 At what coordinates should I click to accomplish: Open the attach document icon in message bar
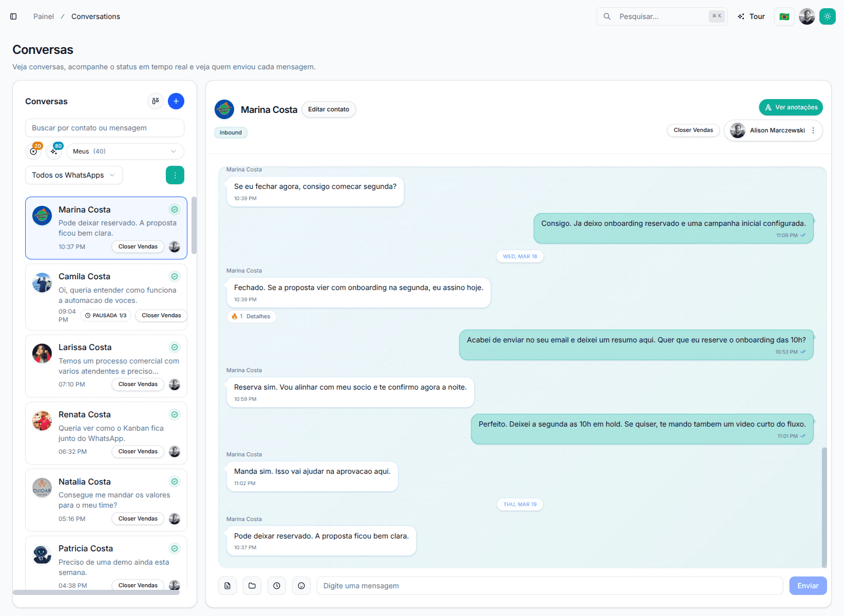click(227, 585)
